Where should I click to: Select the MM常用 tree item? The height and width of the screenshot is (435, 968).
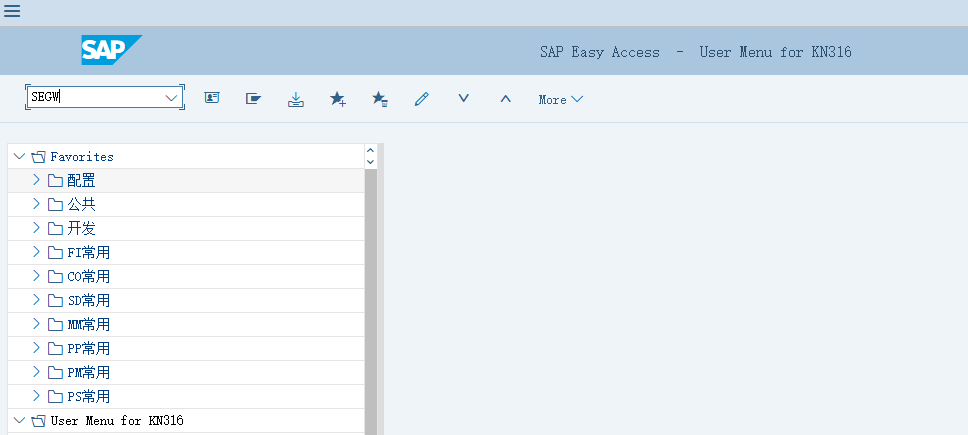coord(88,325)
